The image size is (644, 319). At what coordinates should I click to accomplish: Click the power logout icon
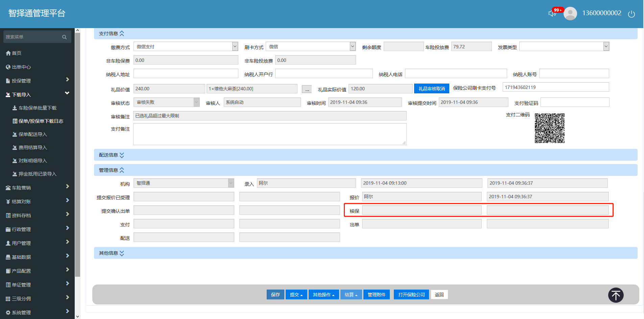coord(631,14)
